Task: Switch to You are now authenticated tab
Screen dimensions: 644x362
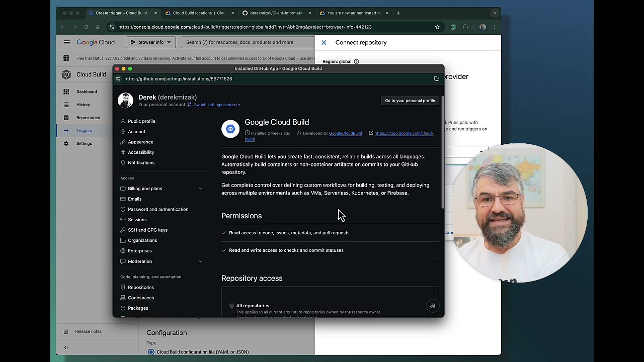Action: point(353,13)
